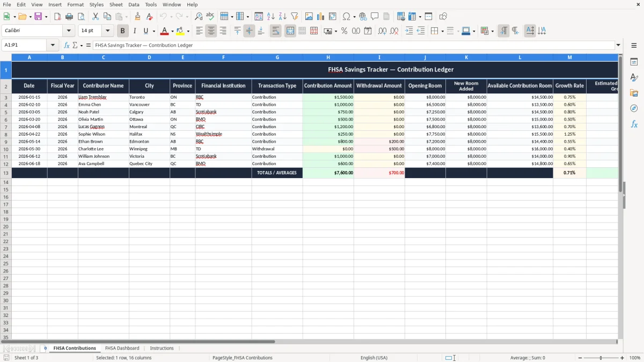Open the sidebar Gallery icon

pyautogui.click(x=634, y=93)
